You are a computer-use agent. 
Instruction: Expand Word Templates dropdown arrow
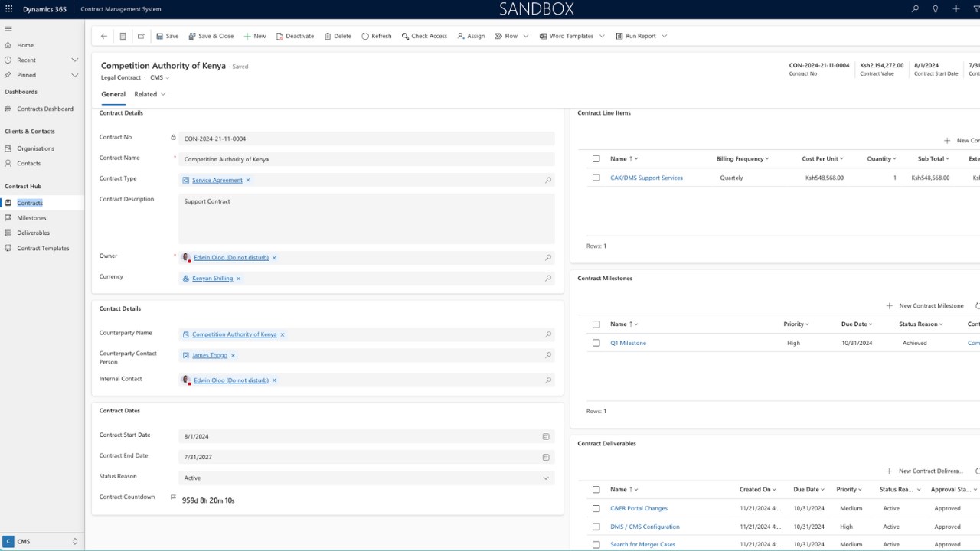[602, 36]
